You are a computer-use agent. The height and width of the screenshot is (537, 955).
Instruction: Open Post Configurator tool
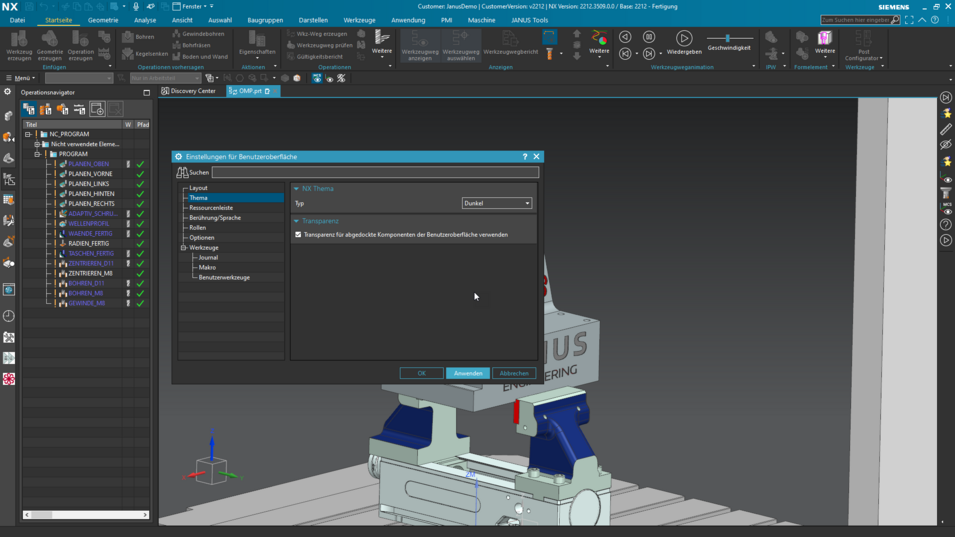click(864, 46)
